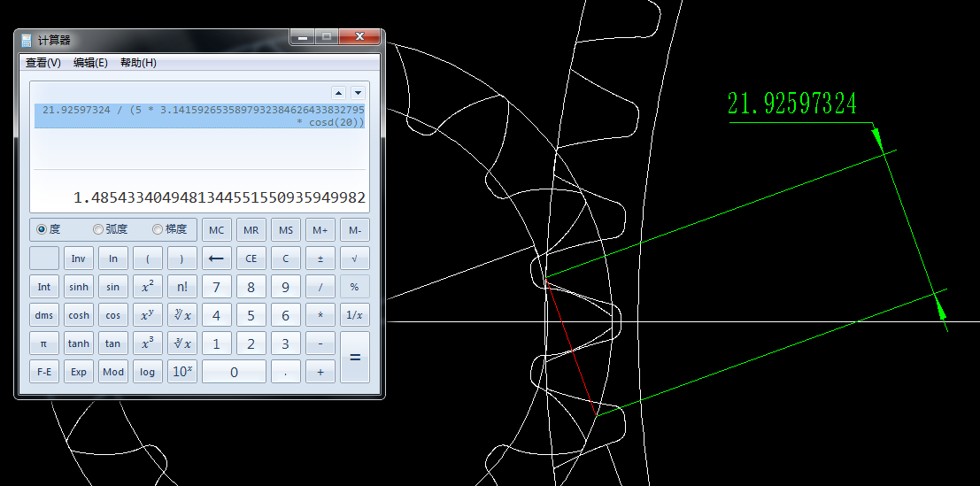Click the dms key
Viewport: 980px width, 486px height.
(x=43, y=315)
